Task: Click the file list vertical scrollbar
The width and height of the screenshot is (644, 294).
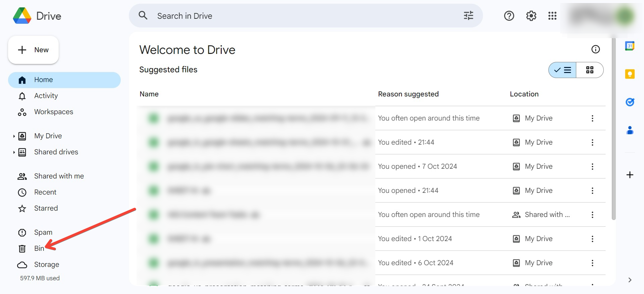Action: [x=613, y=134]
